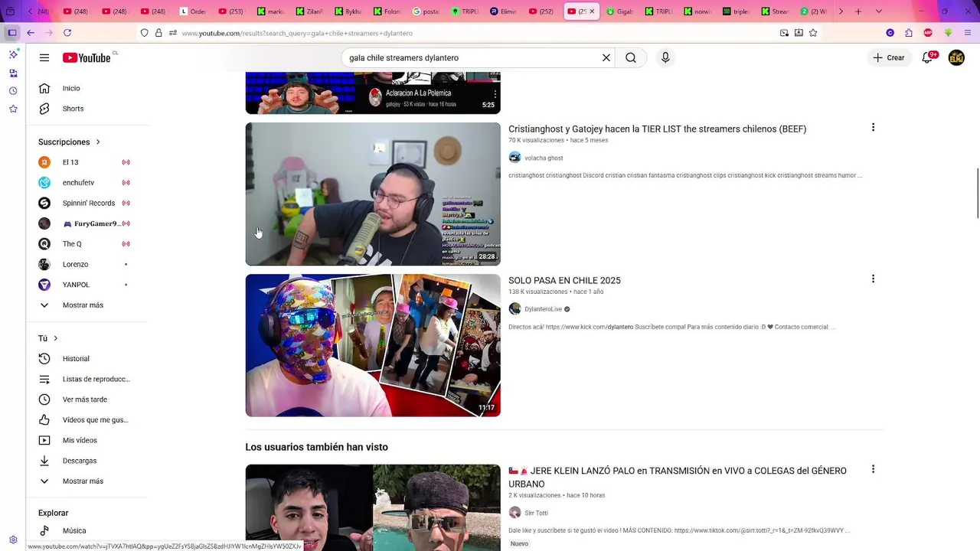Viewport: 980px width, 551px height.
Task: Open the SOLO PASA EN CHILE 2025 thumbnail
Action: 373,345
